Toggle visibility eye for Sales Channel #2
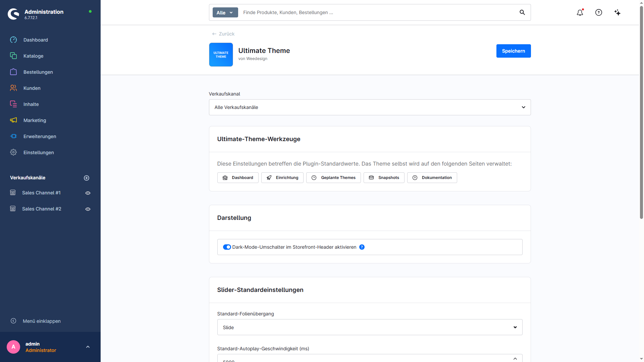644x362 pixels. 88,209
